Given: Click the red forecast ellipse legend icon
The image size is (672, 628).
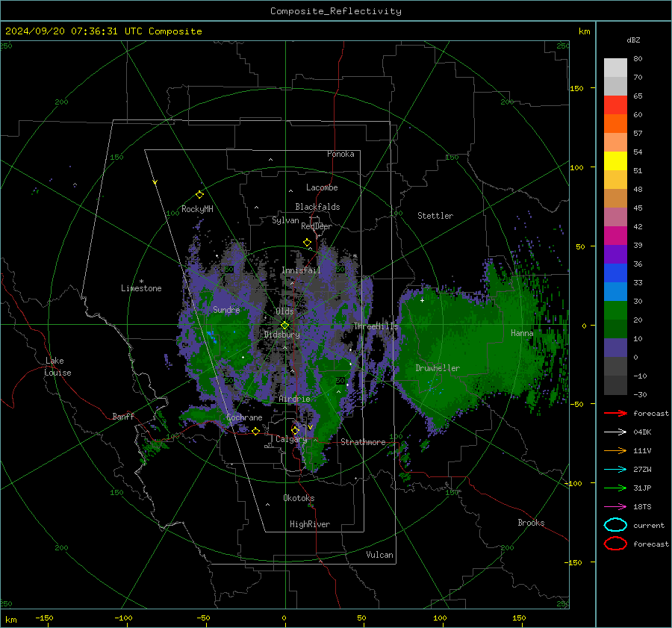Looking at the screenshot, I should click(615, 544).
